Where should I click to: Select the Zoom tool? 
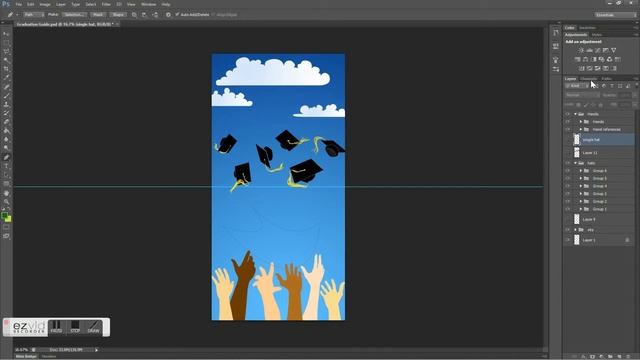point(6,202)
